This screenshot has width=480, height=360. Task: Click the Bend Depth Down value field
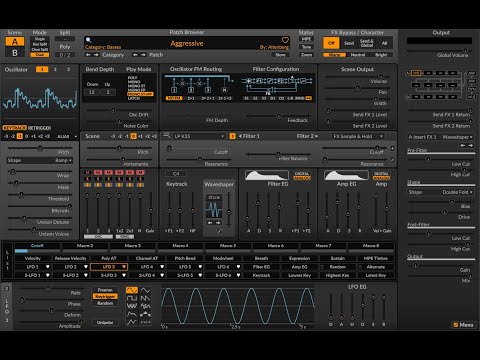point(92,92)
